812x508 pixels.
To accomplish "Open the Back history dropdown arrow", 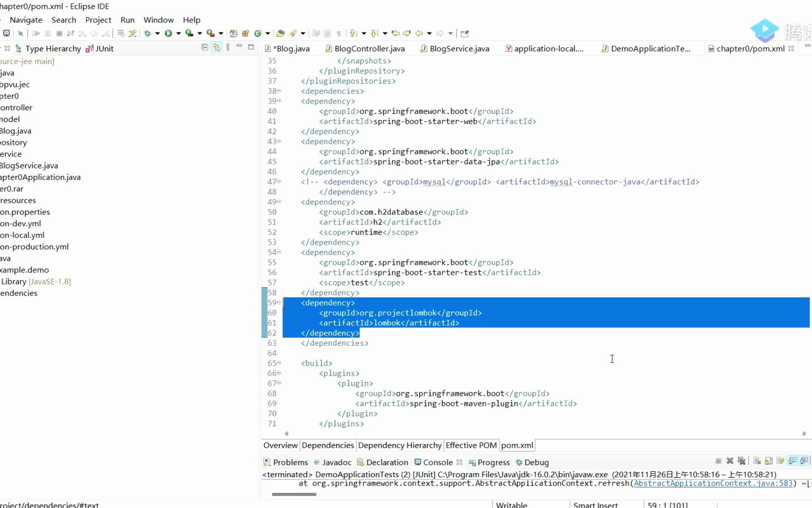I will (x=429, y=33).
